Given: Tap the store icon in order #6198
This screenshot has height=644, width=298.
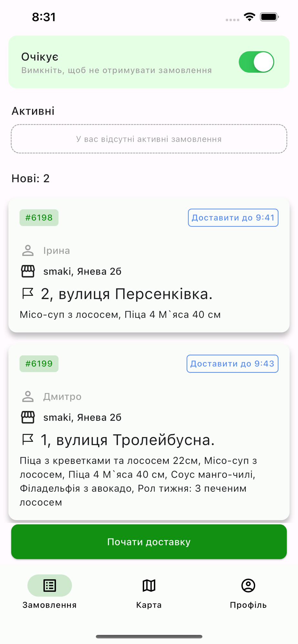Looking at the screenshot, I should (x=28, y=271).
